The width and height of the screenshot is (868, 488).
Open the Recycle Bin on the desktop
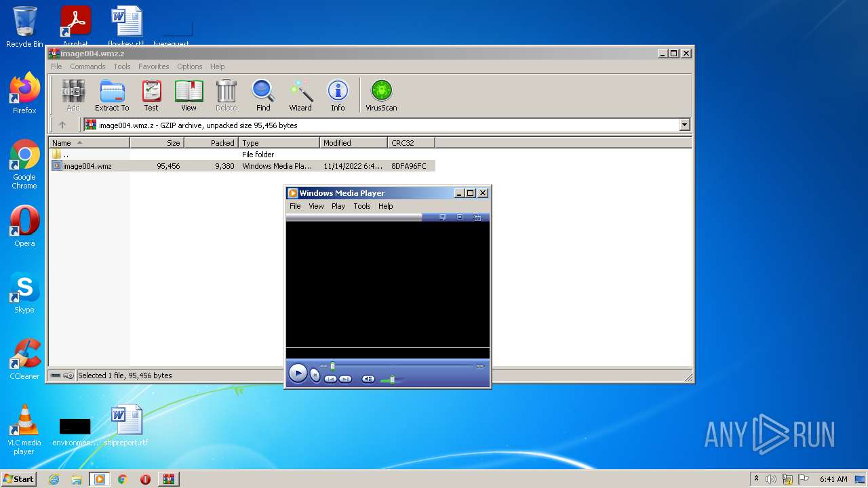(x=24, y=27)
